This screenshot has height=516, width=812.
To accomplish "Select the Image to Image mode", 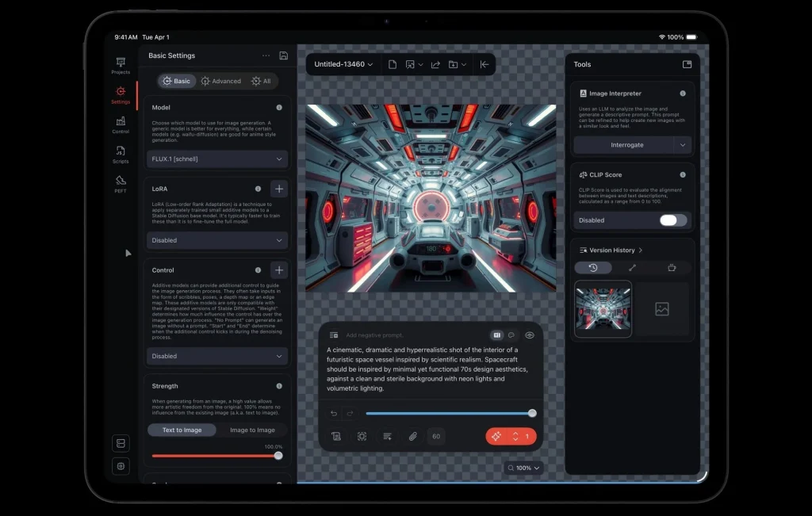I will coord(252,430).
